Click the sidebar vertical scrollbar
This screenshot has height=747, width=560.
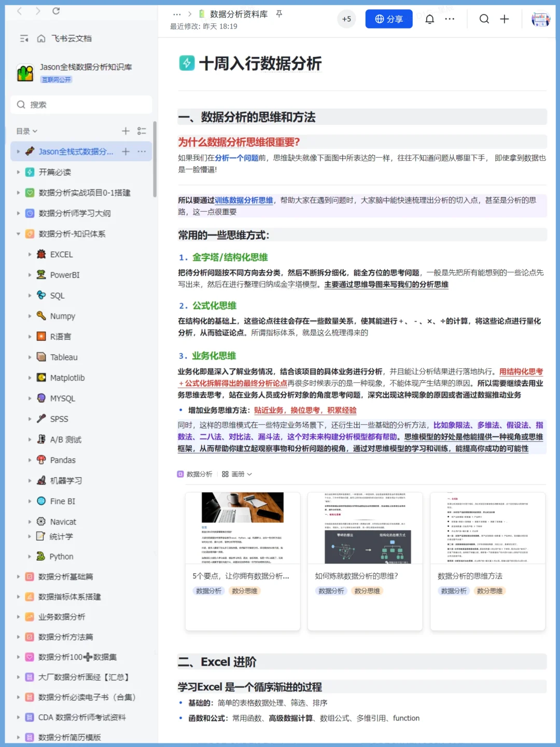tap(155, 159)
